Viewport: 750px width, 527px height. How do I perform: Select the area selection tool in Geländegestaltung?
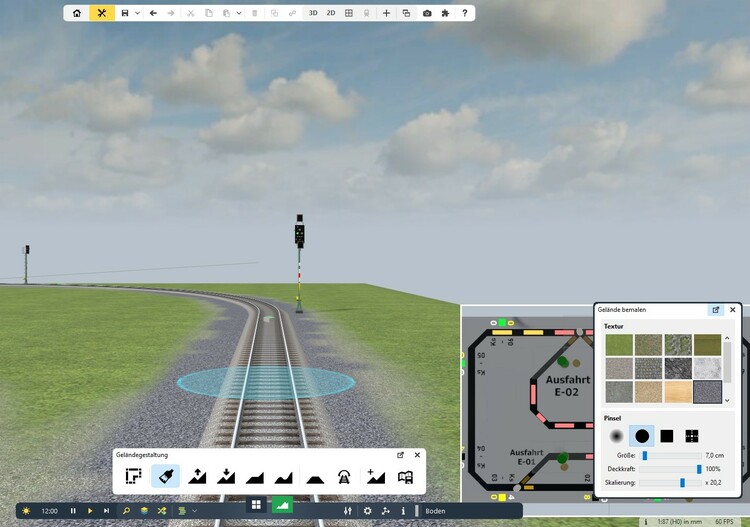pyautogui.click(x=133, y=476)
